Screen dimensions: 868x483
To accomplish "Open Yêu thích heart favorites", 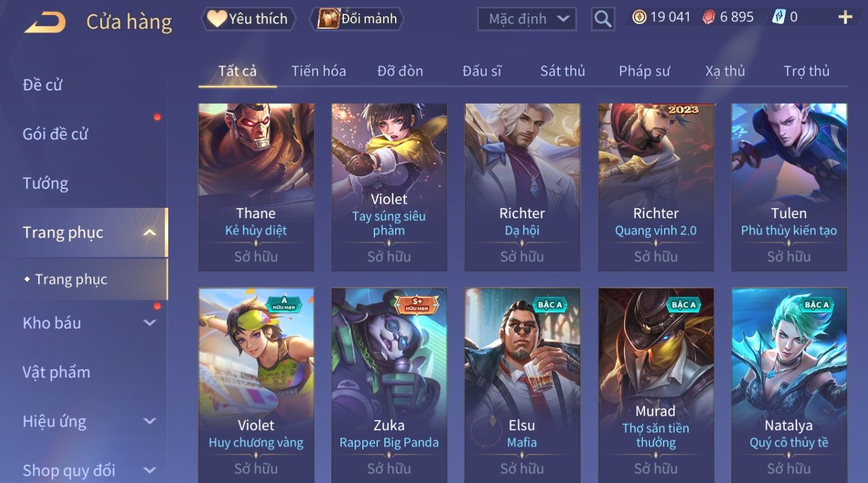I will [x=248, y=19].
